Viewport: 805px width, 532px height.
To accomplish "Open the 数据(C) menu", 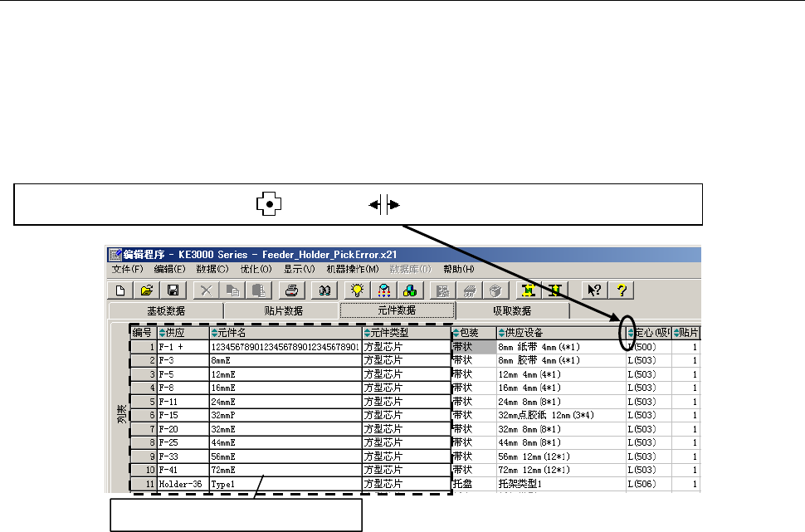I will [212, 269].
